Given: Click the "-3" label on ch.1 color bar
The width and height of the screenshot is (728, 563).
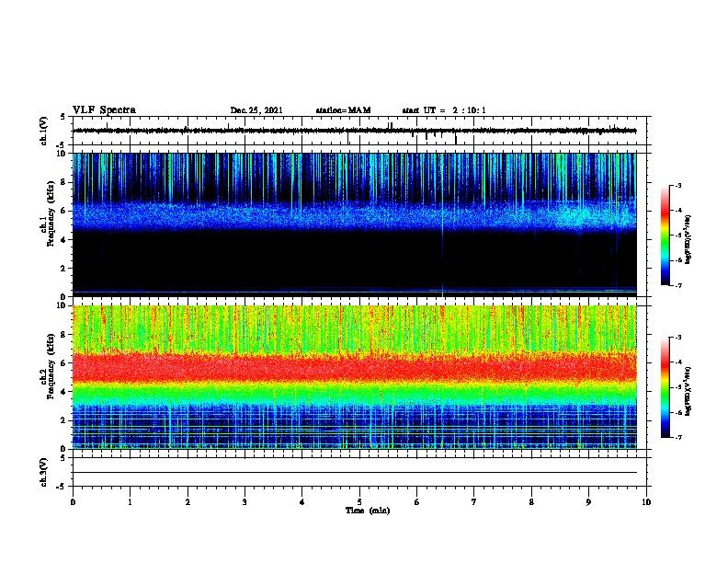Looking at the screenshot, I should [677, 186].
